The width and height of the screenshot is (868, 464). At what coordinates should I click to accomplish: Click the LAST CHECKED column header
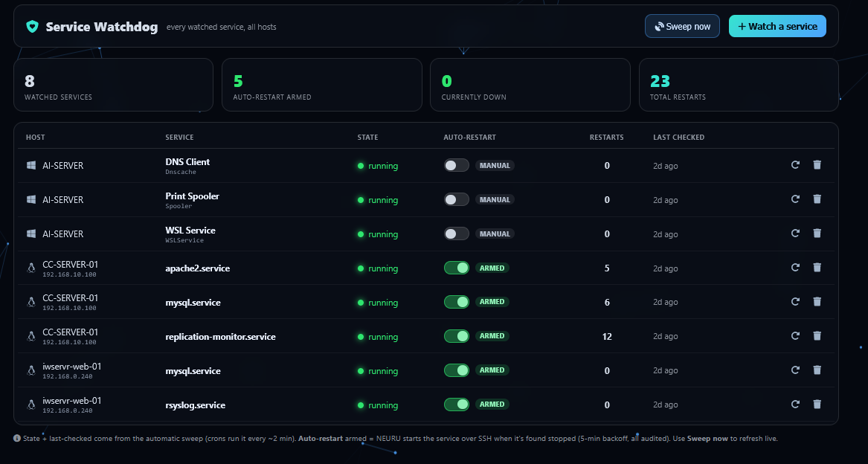point(678,138)
